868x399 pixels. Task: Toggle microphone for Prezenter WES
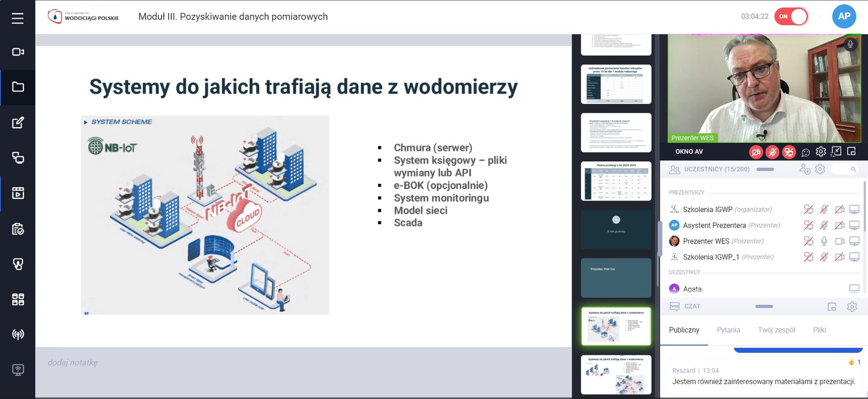[x=824, y=241]
